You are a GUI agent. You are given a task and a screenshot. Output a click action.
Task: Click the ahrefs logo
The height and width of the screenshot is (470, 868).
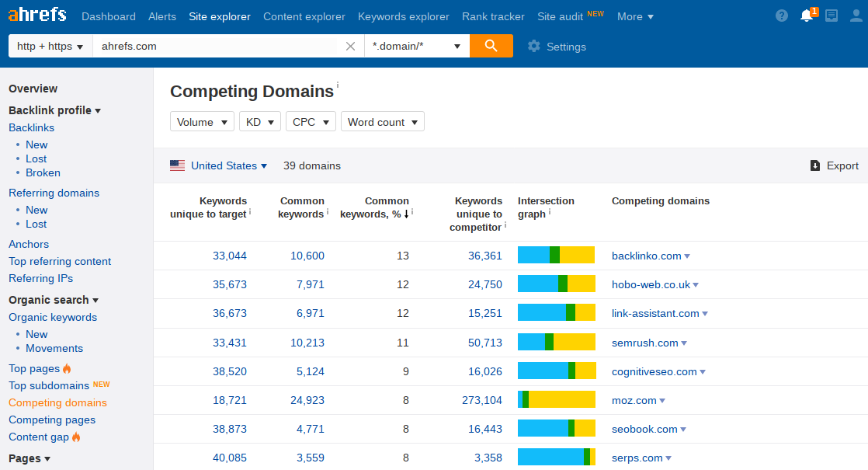click(37, 14)
